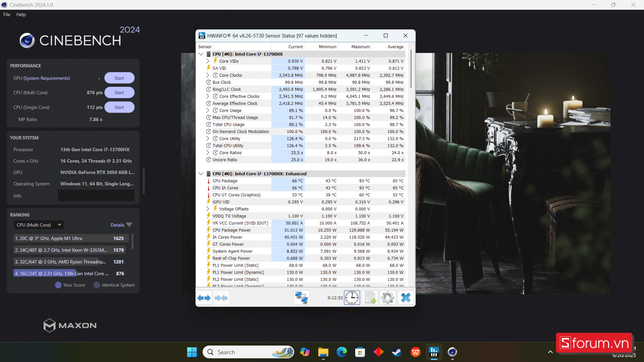Switch to Cinebench taskbar icon
This screenshot has width=644, height=362.
[x=452, y=352]
